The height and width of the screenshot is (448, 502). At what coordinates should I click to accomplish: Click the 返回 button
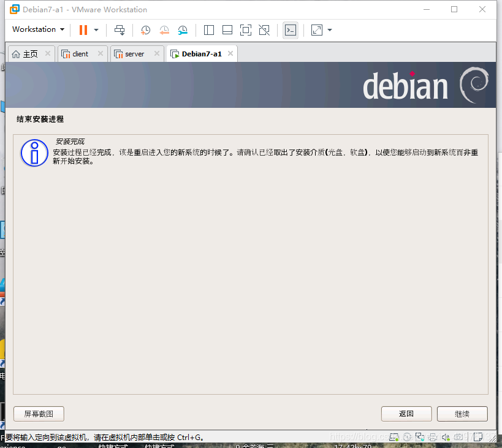click(406, 414)
